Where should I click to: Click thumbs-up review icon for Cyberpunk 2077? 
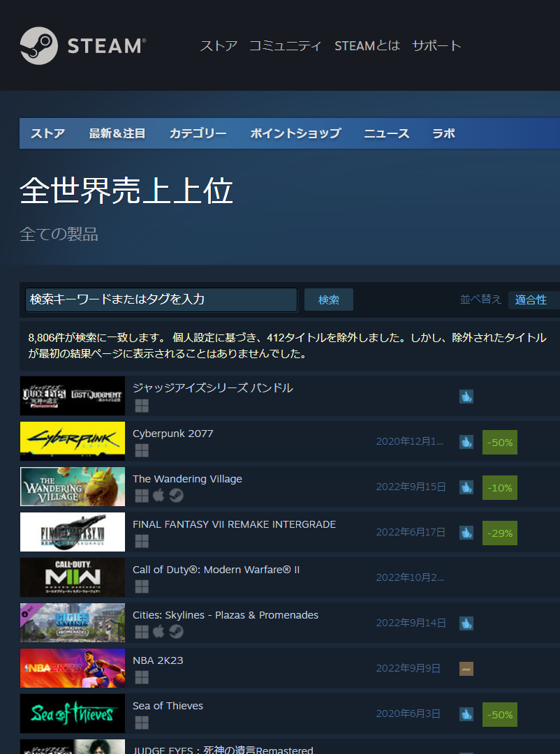pos(466,442)
